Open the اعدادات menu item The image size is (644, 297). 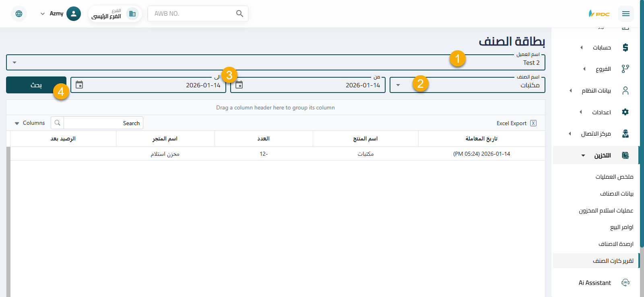(601, 112)
